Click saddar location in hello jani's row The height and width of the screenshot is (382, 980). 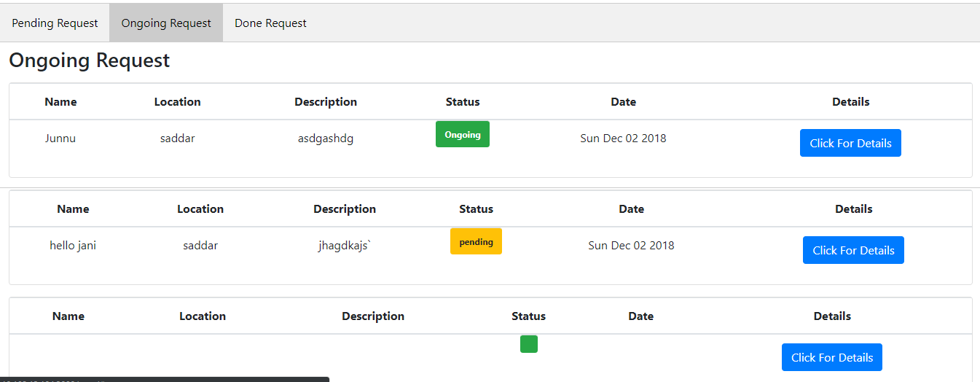(200, 246)
